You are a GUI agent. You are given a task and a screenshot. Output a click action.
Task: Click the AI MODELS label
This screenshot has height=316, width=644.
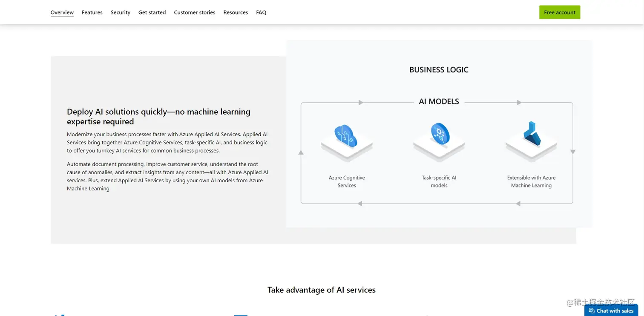coord(439,101)
